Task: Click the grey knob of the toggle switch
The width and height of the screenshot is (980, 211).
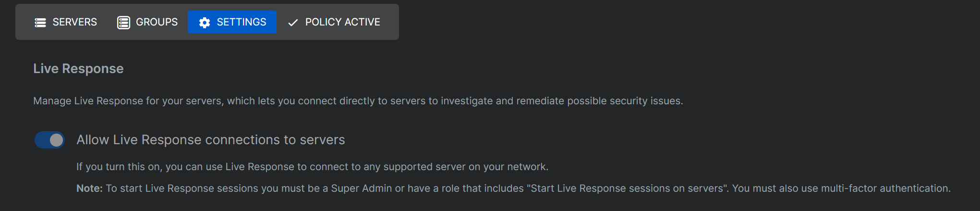Action: point(56,140)
